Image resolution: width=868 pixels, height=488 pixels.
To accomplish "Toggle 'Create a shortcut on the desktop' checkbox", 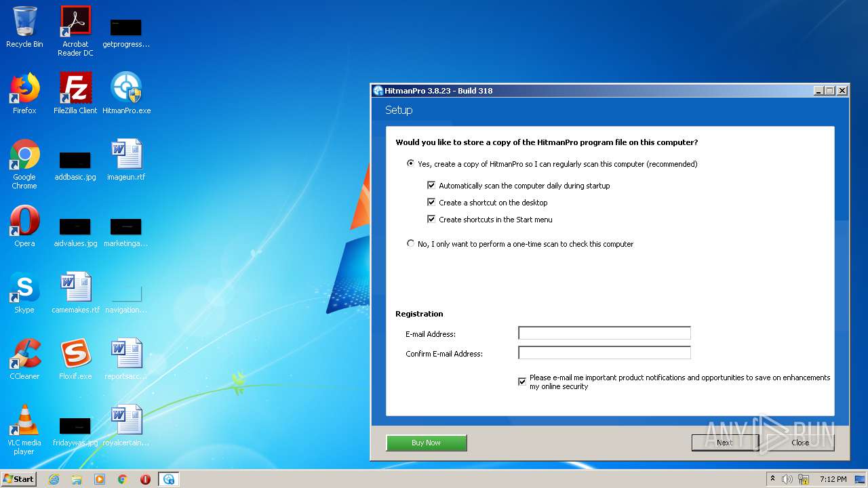I will (x=431, y=202).
